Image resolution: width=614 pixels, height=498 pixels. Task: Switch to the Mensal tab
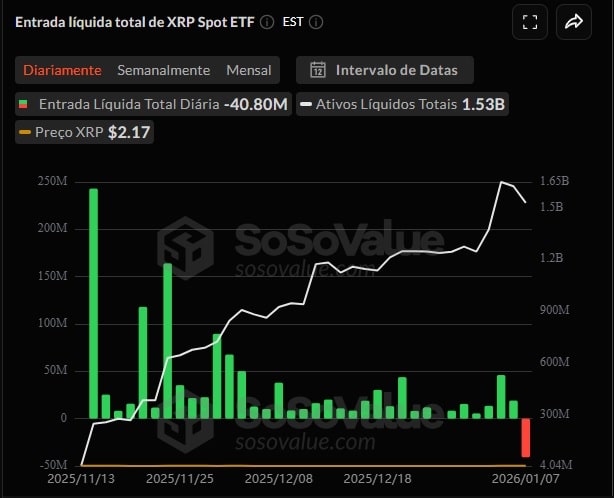click(248, 70)
